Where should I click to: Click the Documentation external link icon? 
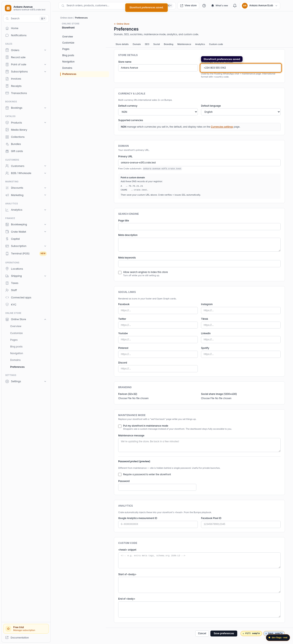pos(7,637)
